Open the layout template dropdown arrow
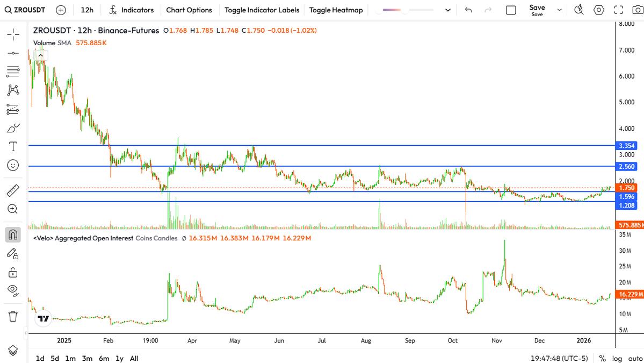This screenshot has height=363, width=644. 448,10
